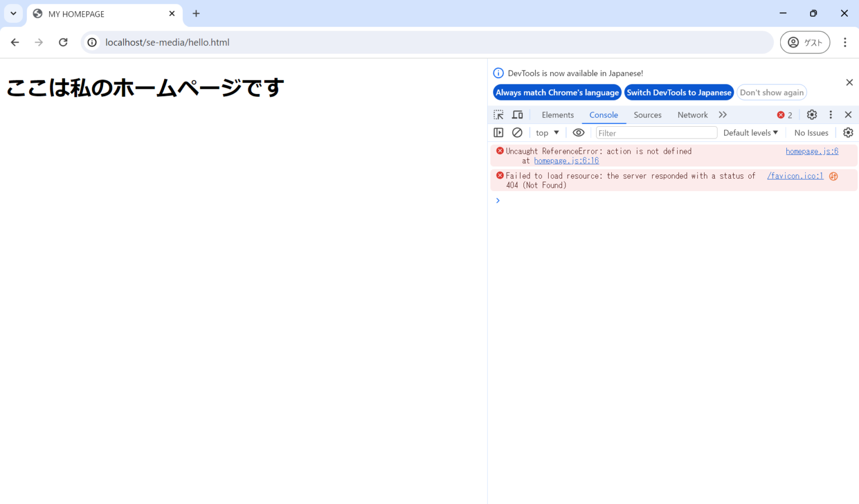Click the red error count badge

click(785, 115)
